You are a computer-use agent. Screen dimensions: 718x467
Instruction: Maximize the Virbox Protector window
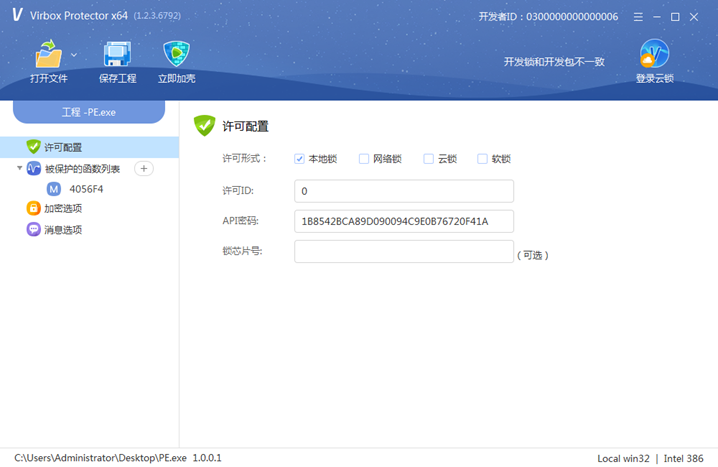[675, 17]
